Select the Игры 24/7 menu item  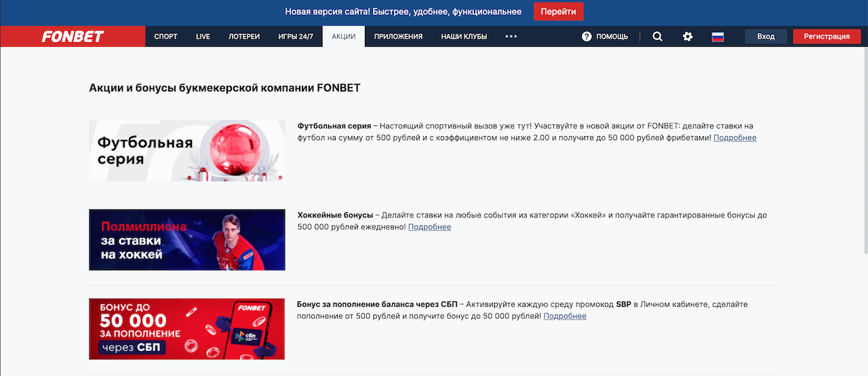click(296, 37)
